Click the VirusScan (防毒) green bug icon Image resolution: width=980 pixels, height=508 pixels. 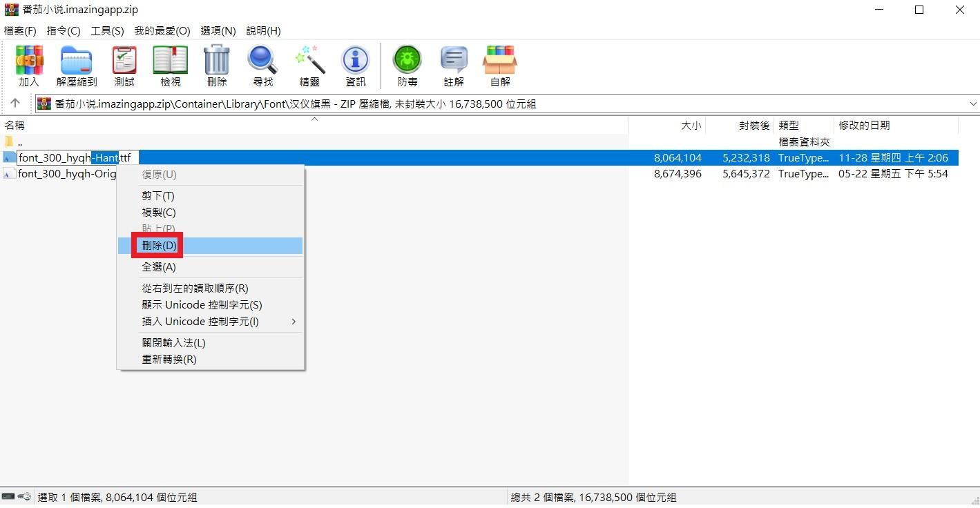(x=407, y=66)
